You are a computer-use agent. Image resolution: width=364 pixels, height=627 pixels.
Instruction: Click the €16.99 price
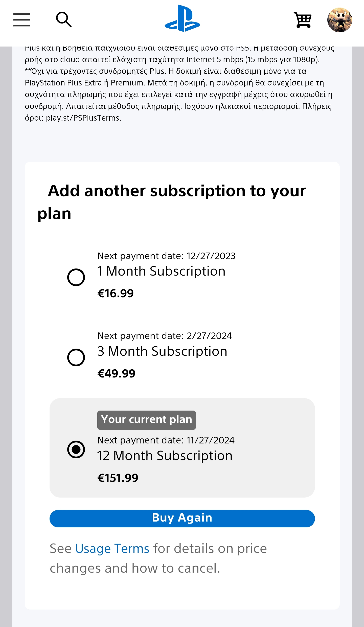point(116,294)
